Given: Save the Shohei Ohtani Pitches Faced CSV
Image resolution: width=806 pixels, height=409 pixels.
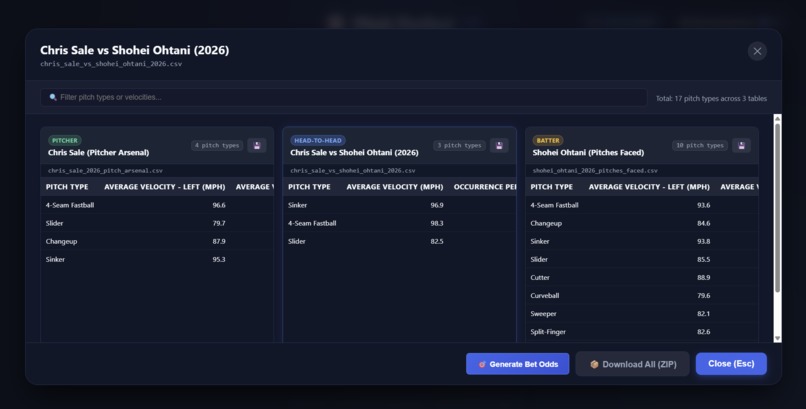Looking at the screenshot, I should tap(741, 145).
